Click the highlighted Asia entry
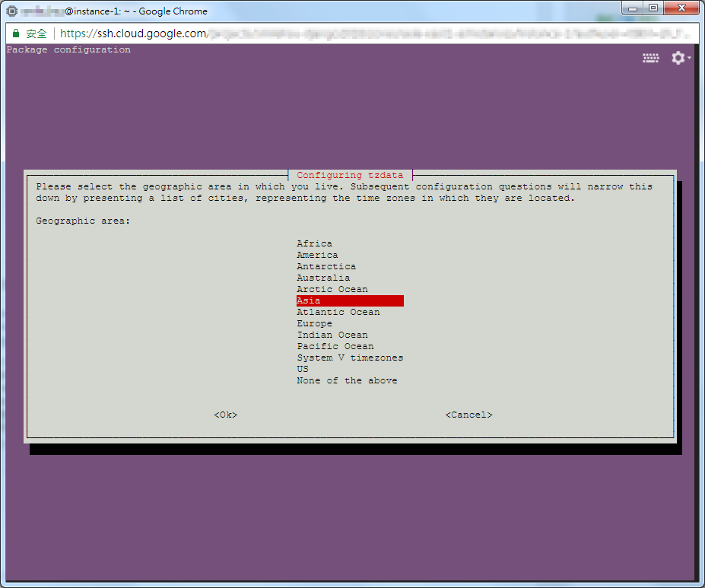This screenshot has height=588, width=705. coord(349,300)
